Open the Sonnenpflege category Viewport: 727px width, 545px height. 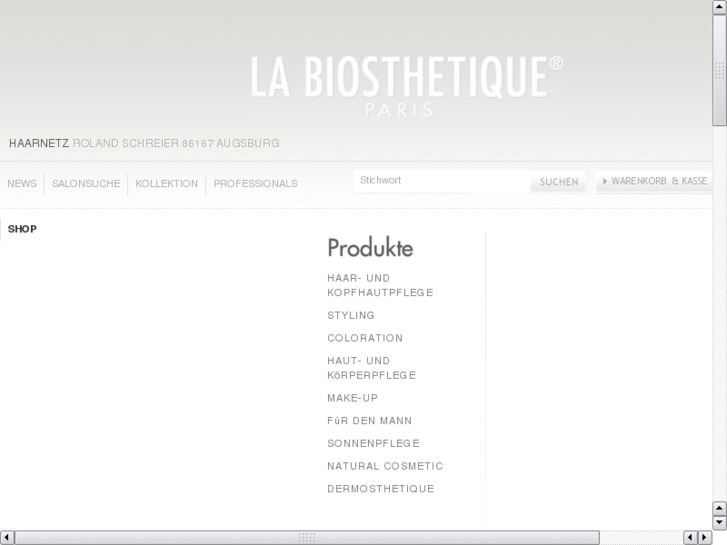373,443
